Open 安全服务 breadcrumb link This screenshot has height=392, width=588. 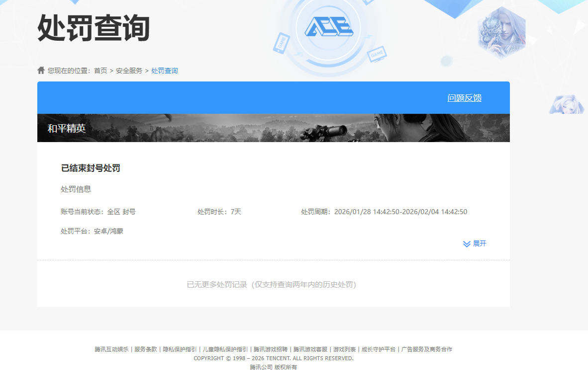(129, 71)
